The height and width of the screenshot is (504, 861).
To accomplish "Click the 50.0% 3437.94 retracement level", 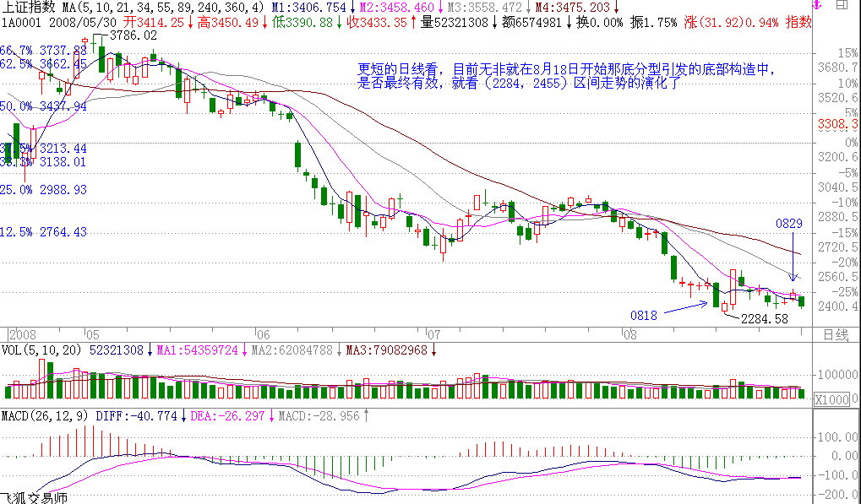I will pos(44,106).
